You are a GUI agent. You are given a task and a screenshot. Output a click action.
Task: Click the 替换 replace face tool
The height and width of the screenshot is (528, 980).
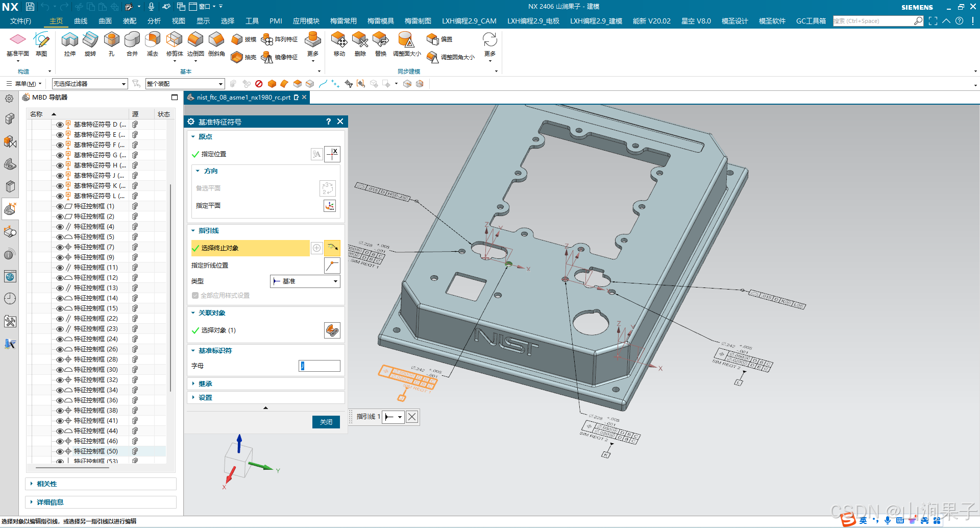coord(381,44)
